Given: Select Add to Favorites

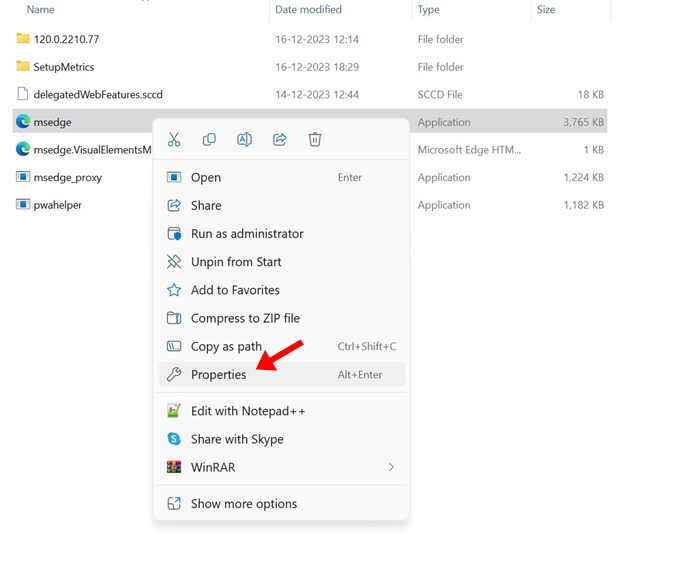Looking at the screenshot, I should [x=281, y=290].
